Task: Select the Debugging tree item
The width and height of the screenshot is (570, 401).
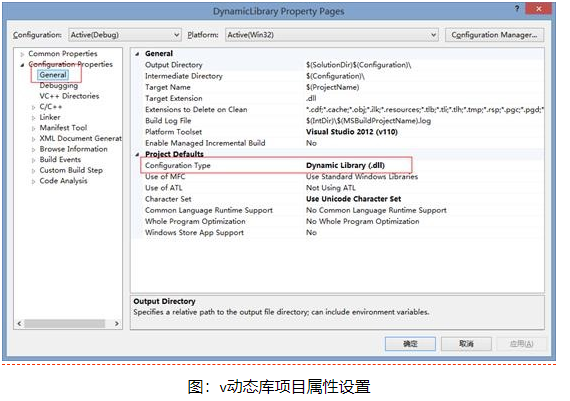Action: click(x=59, y=86)
